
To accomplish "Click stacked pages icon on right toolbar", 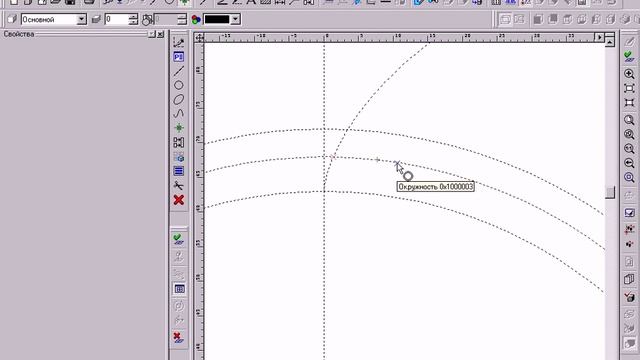I will 629,279.
